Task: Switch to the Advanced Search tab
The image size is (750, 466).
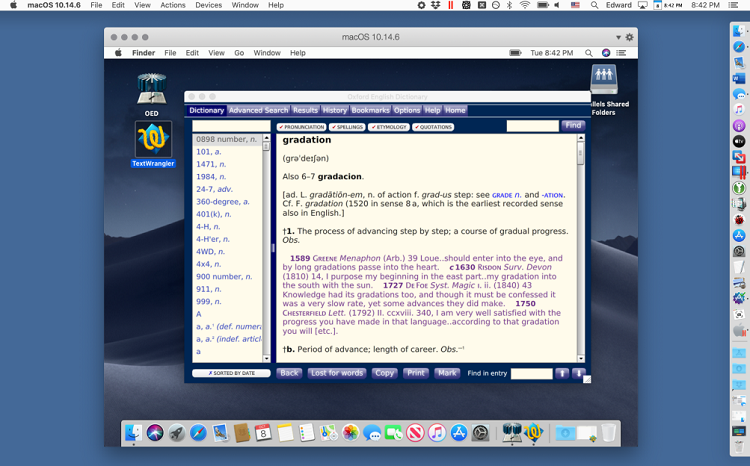Action: point(258,110)
